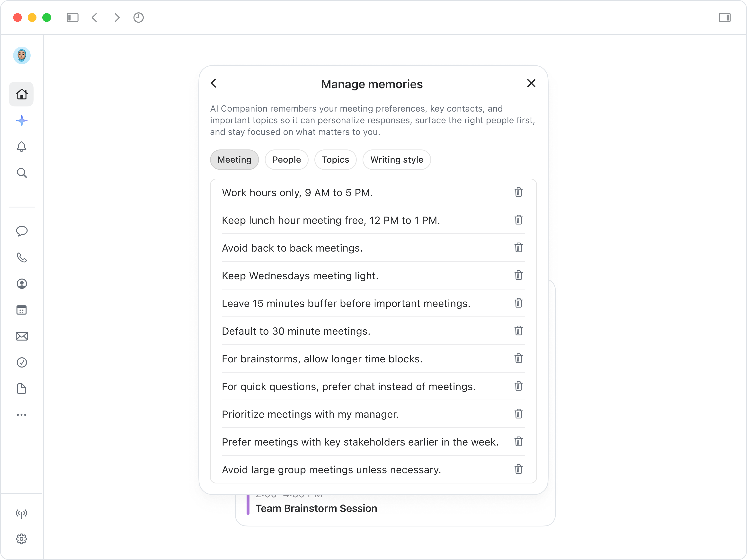Open AI Companion sparkle icon in sidebar

[22, 121]
